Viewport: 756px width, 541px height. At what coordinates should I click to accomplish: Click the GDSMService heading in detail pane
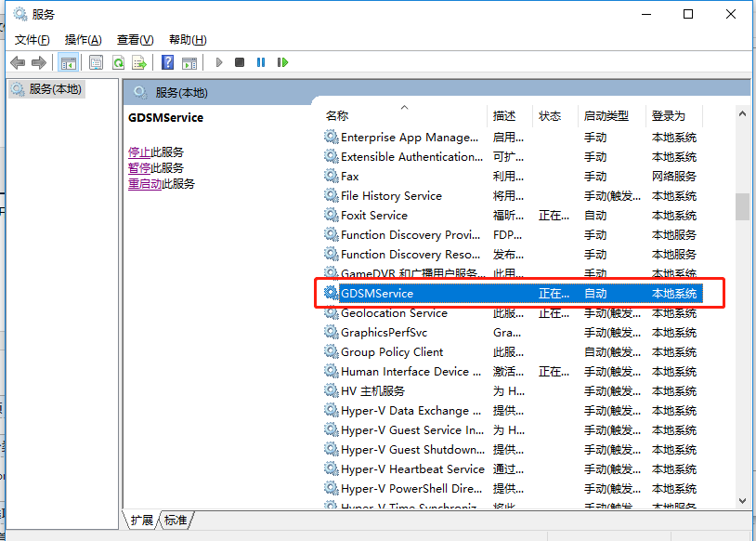[165, 117]
